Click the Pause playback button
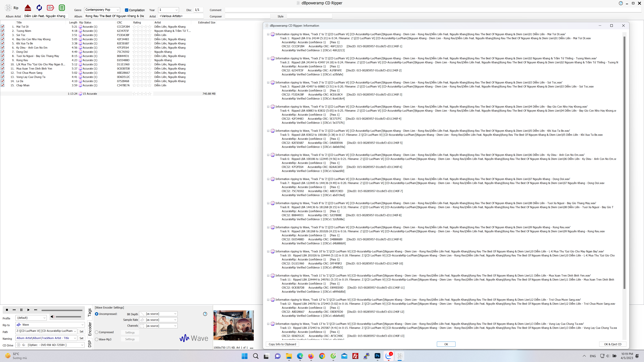Viewport: 644px width, 362px height. click(21, 310)
